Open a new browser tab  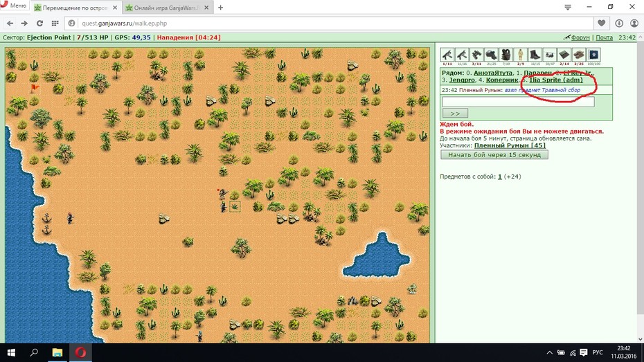click(221, 8)
